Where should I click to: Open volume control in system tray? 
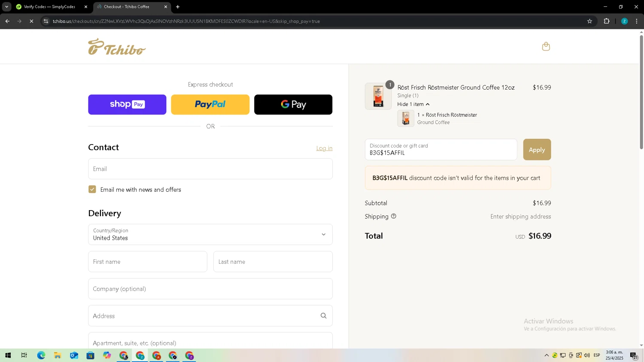pyautogui.click(x=587, y=355)
